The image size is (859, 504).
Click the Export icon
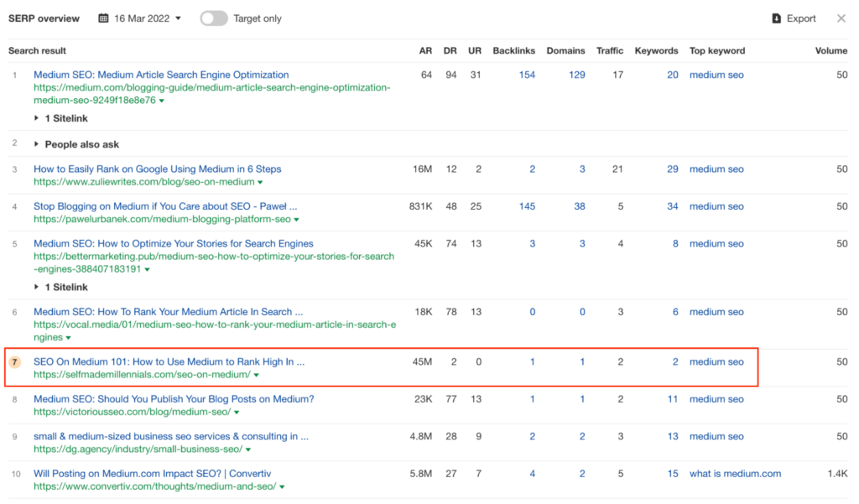click(x=776, y=18)
